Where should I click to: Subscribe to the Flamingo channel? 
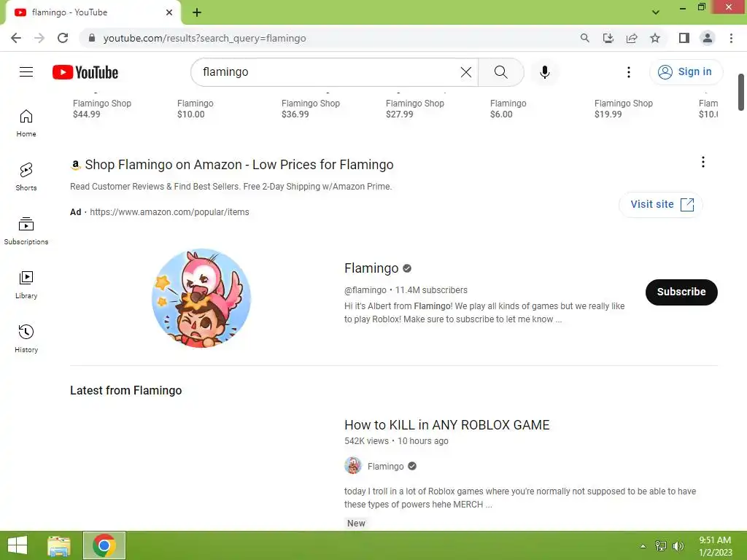pos(681,292)
